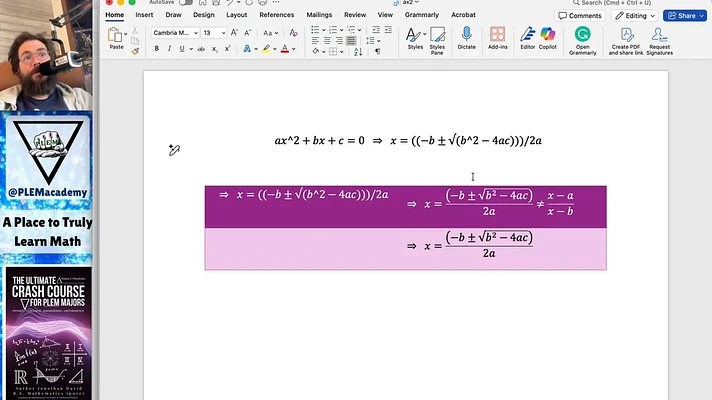
Task: Click the shading paint bucket color
Action: pos(316,52)
